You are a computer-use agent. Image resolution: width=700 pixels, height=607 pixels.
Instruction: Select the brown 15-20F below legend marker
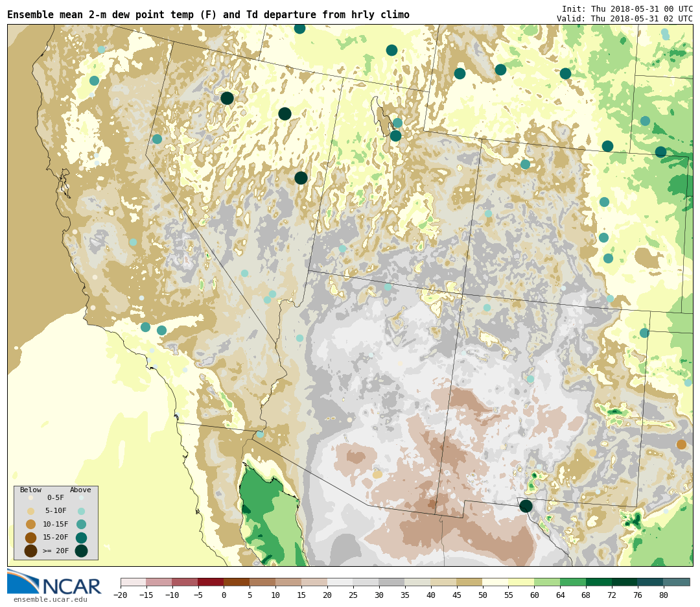[x=30, y=538]
